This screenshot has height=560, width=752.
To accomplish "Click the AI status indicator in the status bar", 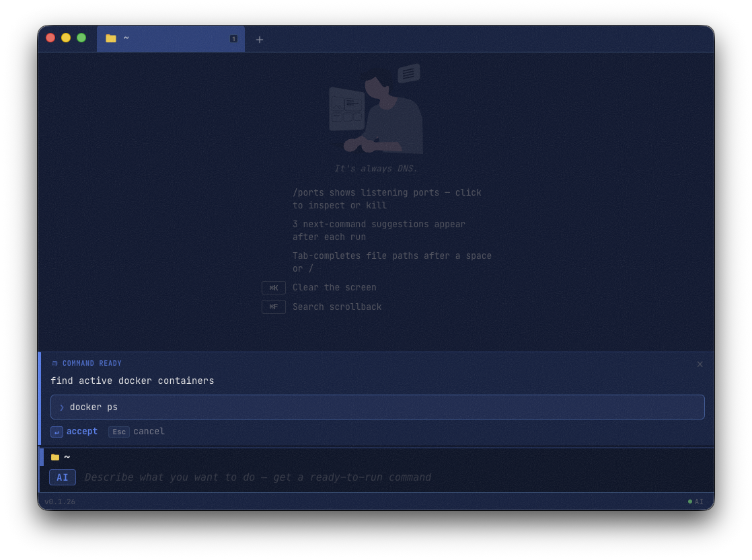I will [695, 502].
